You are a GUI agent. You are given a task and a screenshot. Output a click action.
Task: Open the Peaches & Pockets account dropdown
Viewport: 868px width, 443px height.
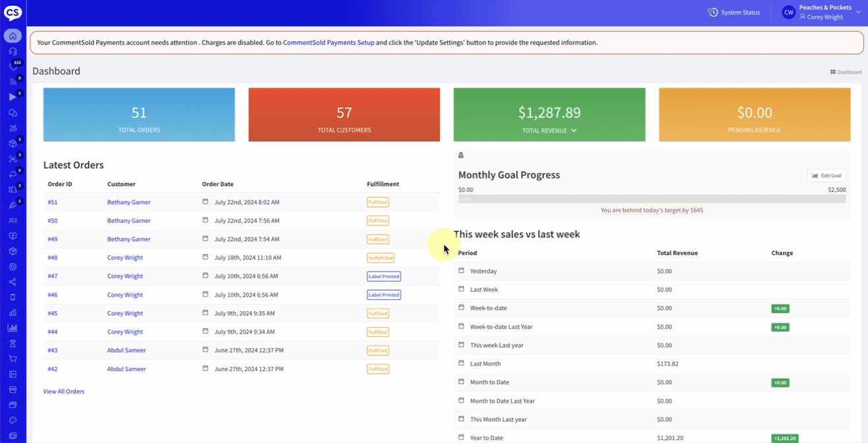[x=858, y=13]
